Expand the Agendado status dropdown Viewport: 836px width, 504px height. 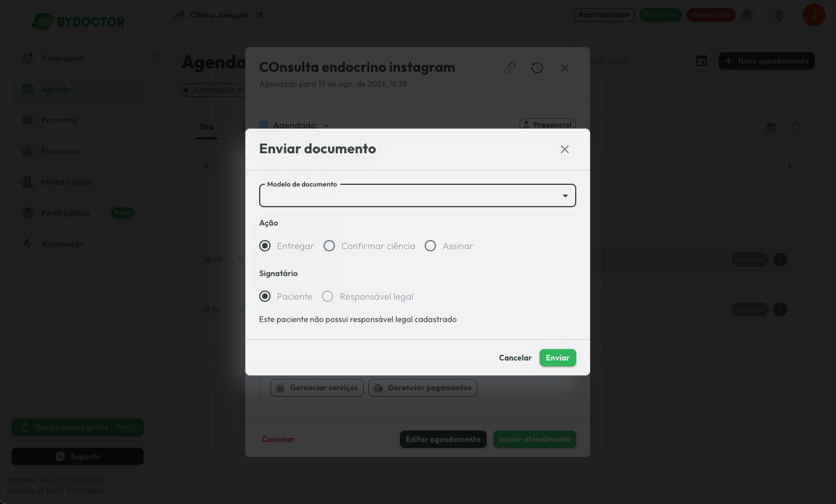[326, 125]
